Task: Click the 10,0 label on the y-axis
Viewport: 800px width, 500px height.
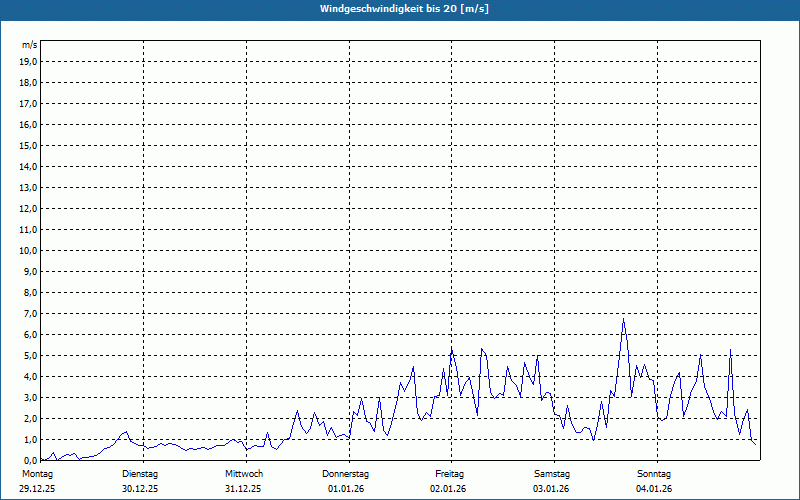Action: click(x=29, y=250)
